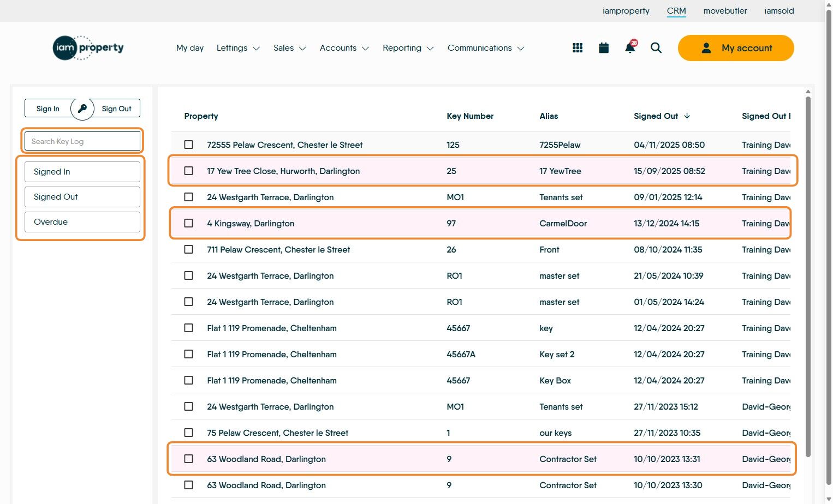Open the calendar icon in header
833x504 pixels.
click(x=604, y=48)
